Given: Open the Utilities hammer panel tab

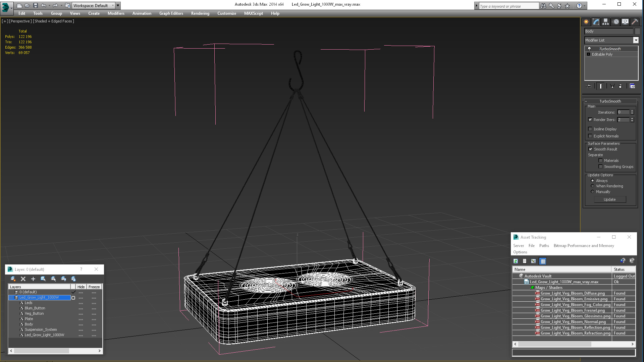Looking at the screenshot, I should click(635, 22).
